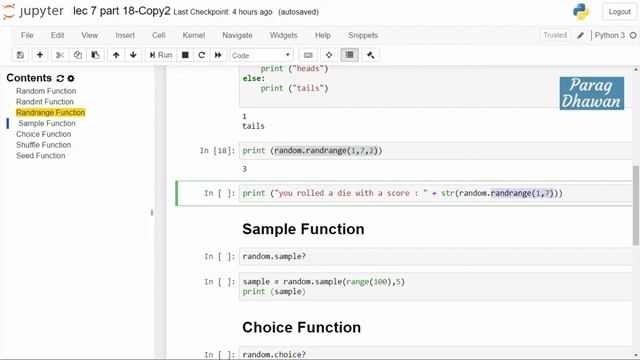Screen dimensions: 640x360
Task: Run the selected cell
Action: (161, 55)
